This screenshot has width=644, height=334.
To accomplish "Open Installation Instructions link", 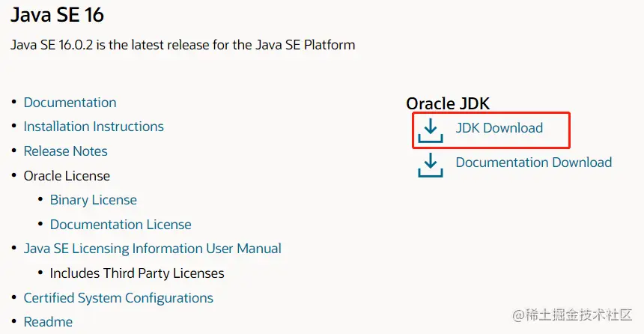I will coord(94,127).
